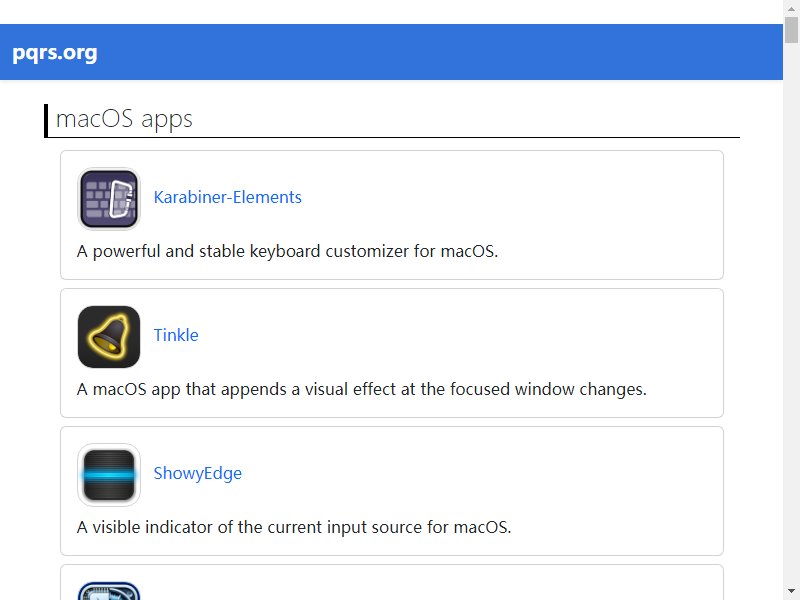
Task: Open the Karabiner-Elements link
Action: click(x=228, y=197)
